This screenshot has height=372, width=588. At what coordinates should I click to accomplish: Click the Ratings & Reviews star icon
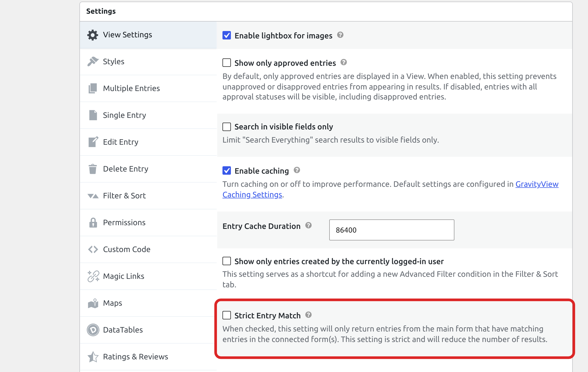93,357
